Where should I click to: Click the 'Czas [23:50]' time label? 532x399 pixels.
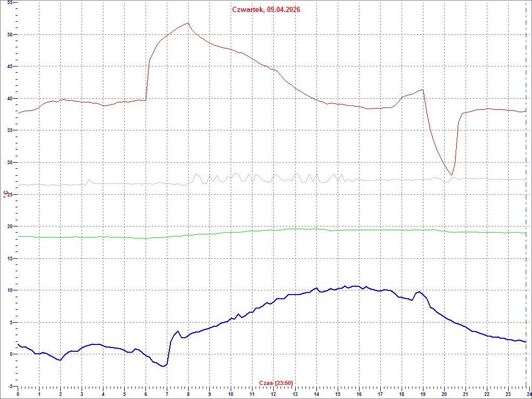pos(276,383)
